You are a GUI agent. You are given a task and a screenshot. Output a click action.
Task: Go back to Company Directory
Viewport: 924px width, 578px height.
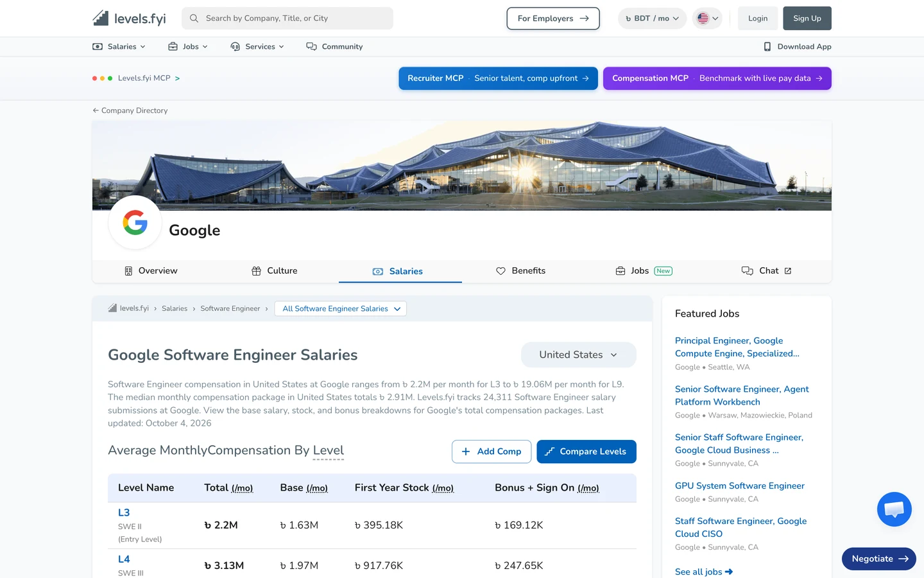click(x=130, y=110)
